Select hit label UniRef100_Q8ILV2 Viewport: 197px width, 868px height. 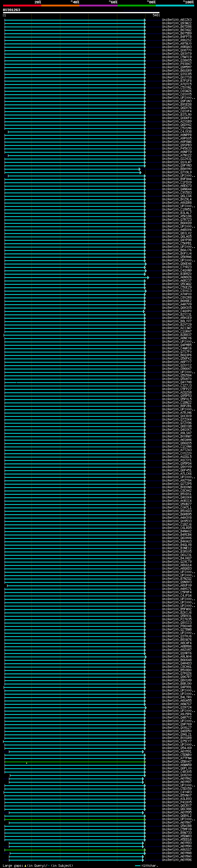click(177, 233)
